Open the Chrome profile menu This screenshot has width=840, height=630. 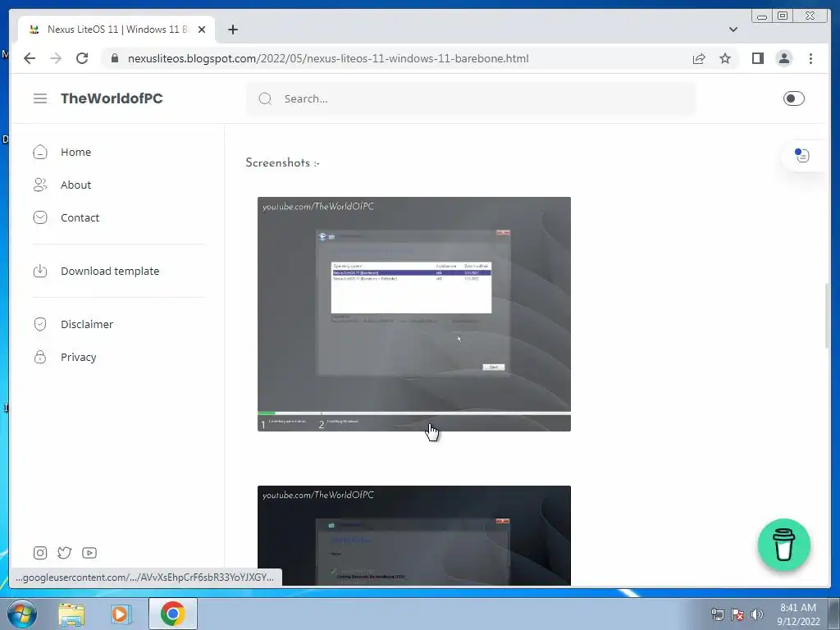click(x=783, y=58)
